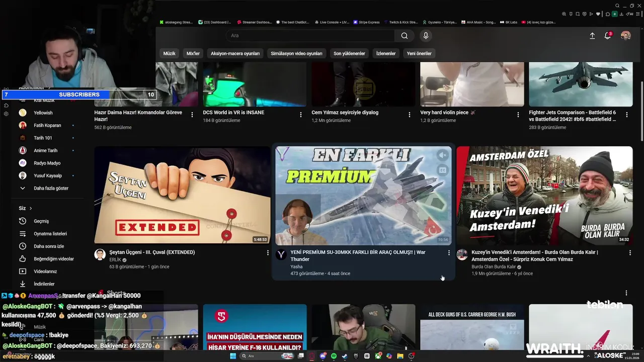
Task: Click the ERLİK channel avatar
Action: click(x=100, y=254)
